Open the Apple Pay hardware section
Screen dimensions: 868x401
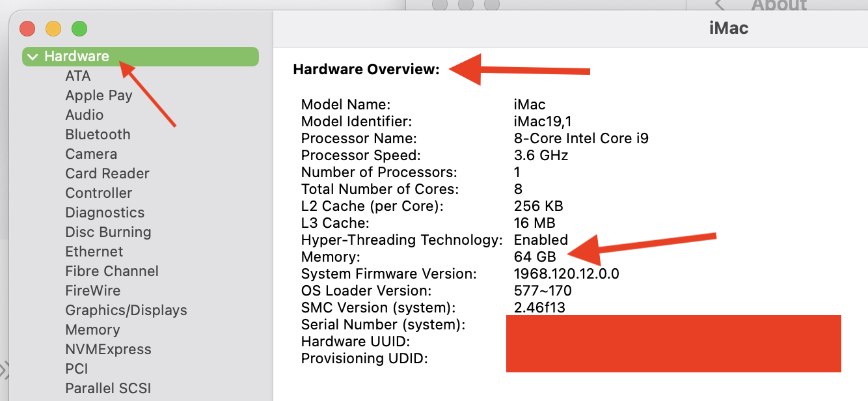[x=99, y=96]
